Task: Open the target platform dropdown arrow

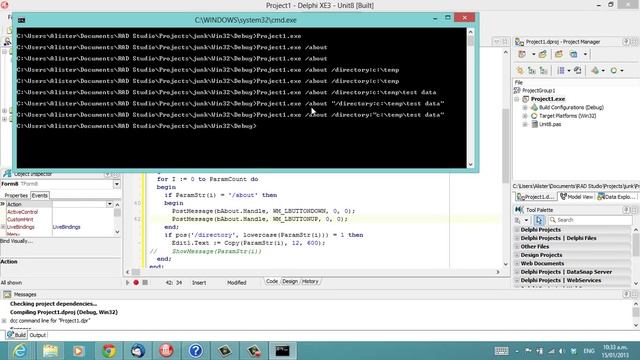Action: [622, 71]
